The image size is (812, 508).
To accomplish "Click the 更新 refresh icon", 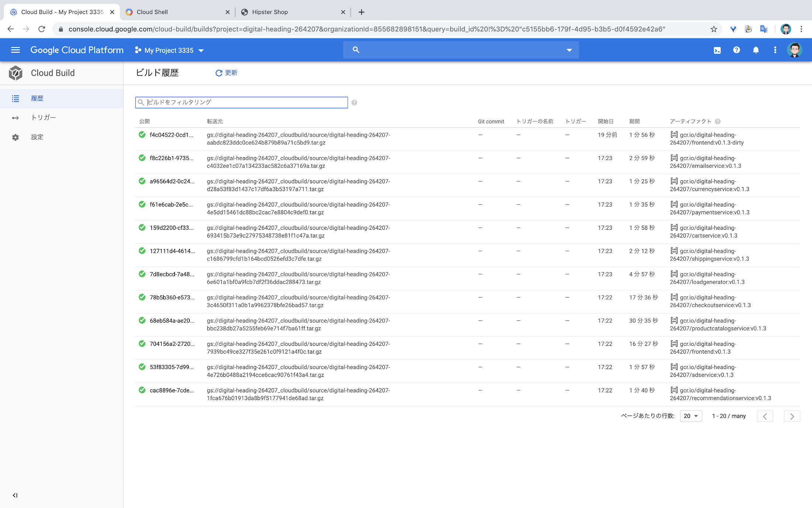I will coord(219,72).
